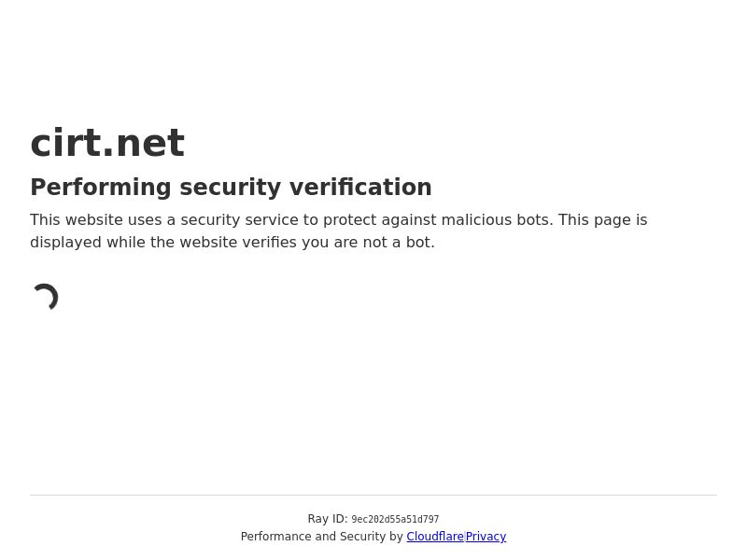The width and height of the screenshot is (747, 560).
Task: Select the Ray ID value 9ec202d55a51d797
Action: (395, 520)
